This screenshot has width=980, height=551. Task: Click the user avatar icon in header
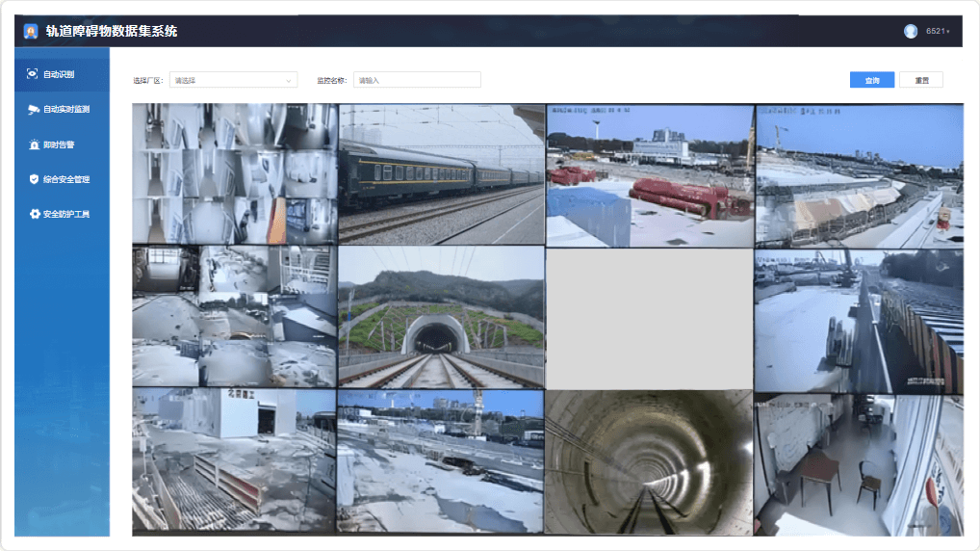coord(910,31)
